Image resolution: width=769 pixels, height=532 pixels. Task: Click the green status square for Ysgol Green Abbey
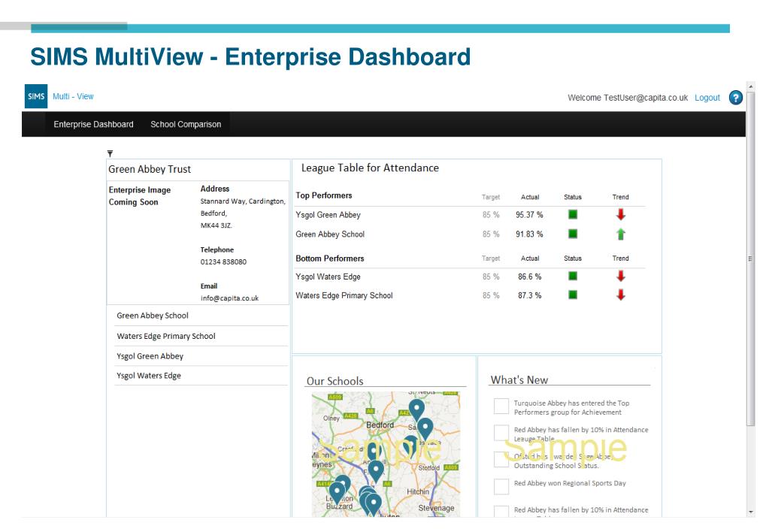click(x=572, y=214)
